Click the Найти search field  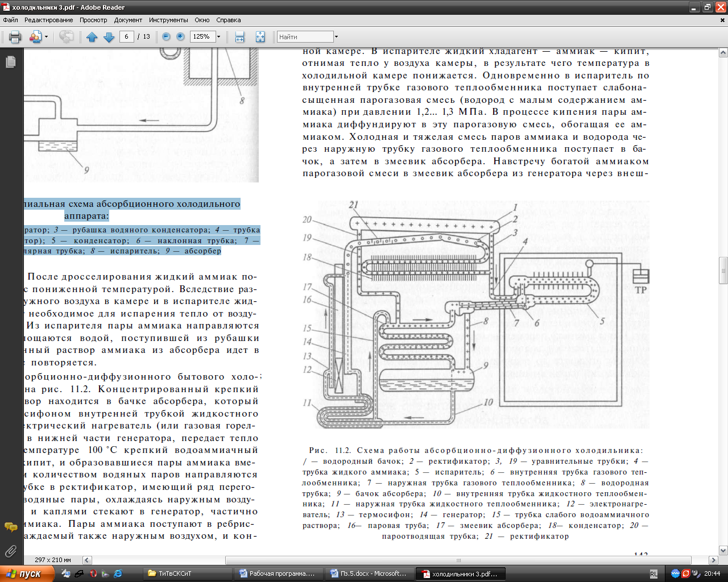coord(305,36)
